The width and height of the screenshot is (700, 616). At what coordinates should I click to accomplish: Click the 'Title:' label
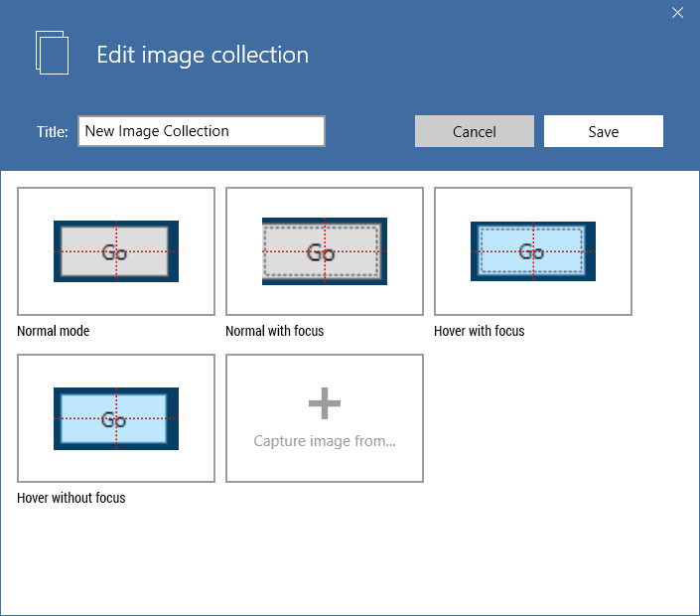pos(52,131)
